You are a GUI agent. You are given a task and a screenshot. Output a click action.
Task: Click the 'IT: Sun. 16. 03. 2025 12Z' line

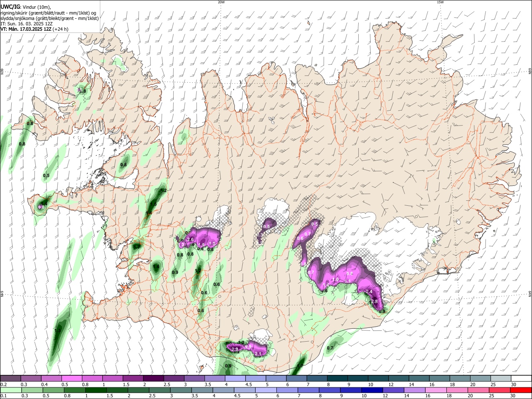(x=26, y=24)
